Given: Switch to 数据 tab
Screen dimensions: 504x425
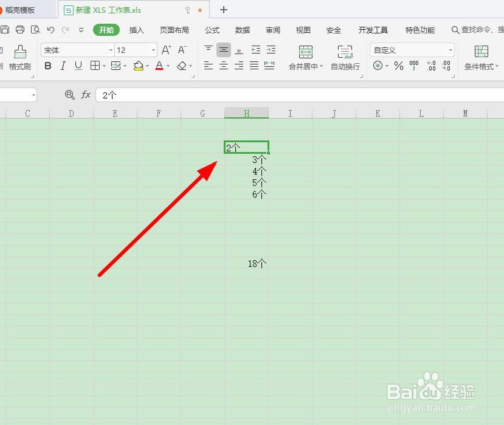Looking at the screenshot, I should pos(243,30).
